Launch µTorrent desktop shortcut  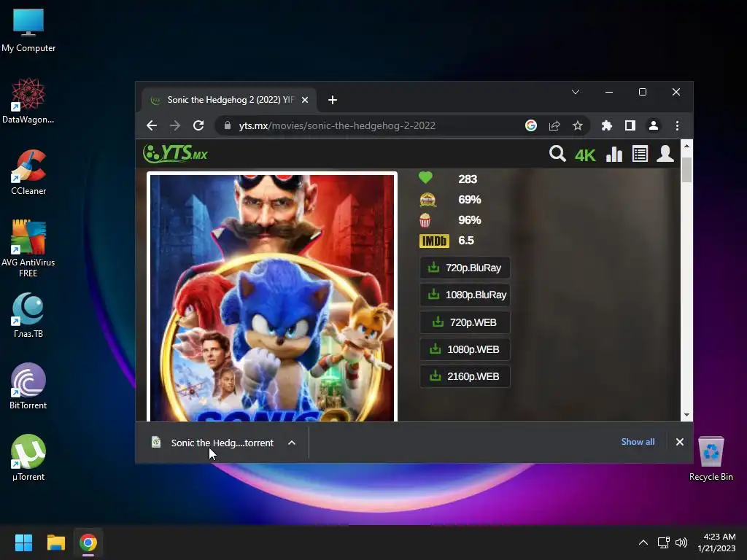tap(28, 458)
